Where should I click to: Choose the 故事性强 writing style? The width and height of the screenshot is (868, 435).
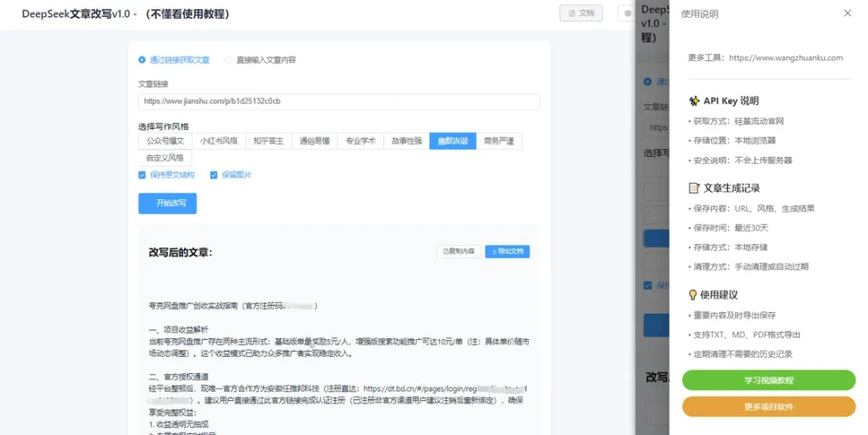(406, 141)
